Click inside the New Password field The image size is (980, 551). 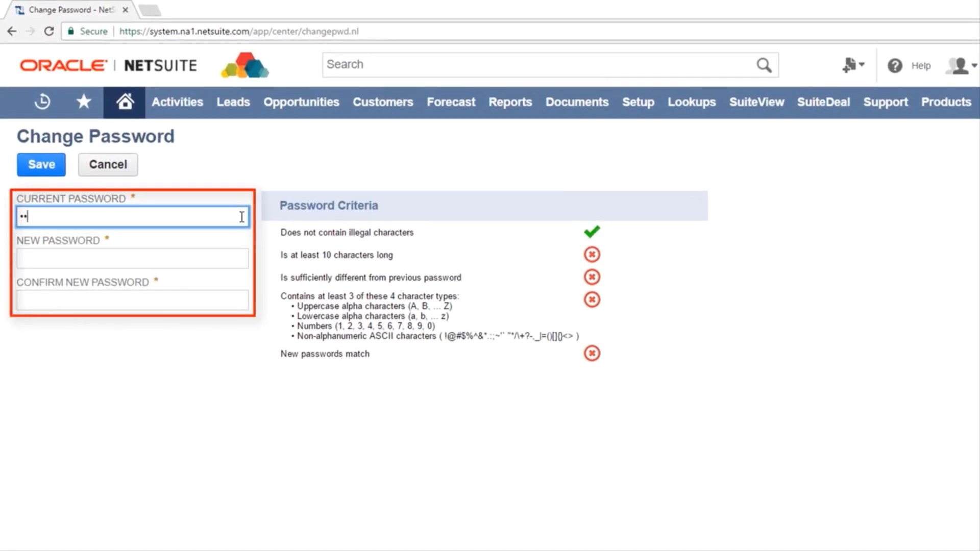(x=132, y=258)
